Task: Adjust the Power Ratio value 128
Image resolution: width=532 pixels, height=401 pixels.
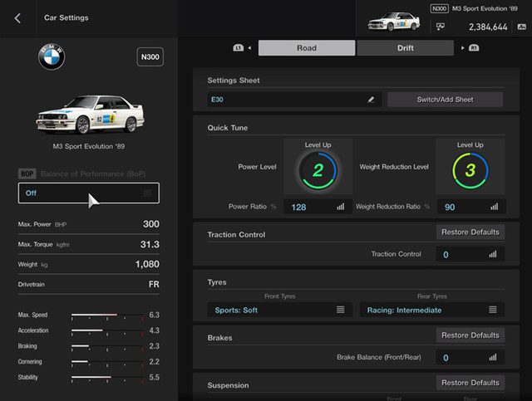Action: pyautogui.click(x=318, y=207)
